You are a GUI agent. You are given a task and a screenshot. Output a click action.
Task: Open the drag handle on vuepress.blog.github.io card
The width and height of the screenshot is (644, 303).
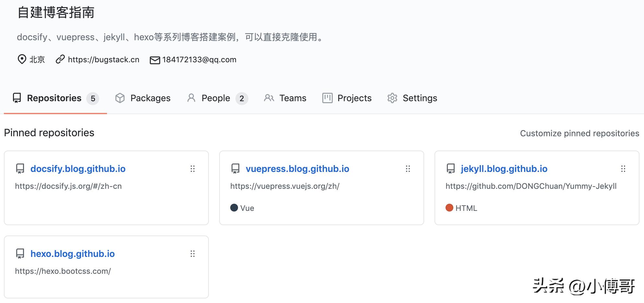point(408,169)
